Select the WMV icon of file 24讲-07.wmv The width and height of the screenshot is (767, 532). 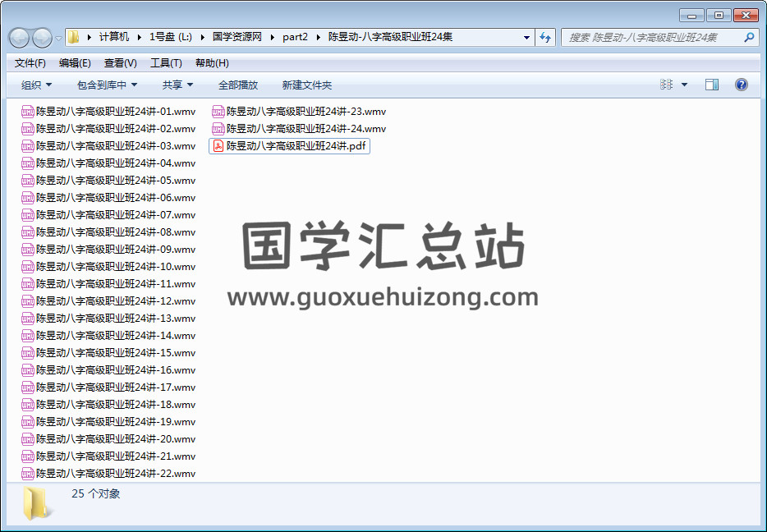point(28,214)
